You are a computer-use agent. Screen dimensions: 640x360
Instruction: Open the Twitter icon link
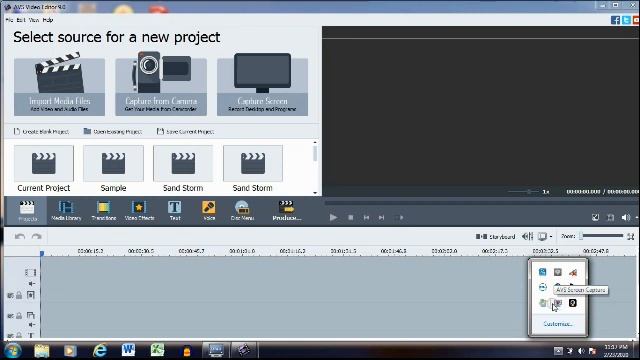pyautogui.click(x=626, y=20)
